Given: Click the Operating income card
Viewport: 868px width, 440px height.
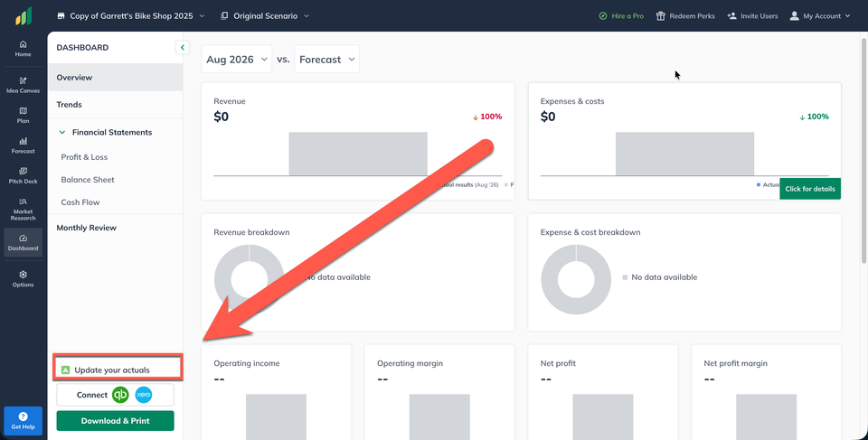Looking at the screenshot, I should pyautogui.click(x=277, y=392).
